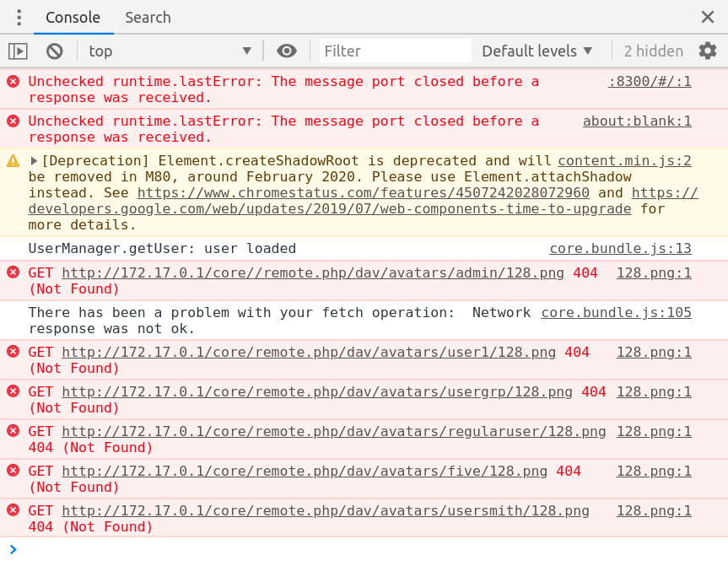Open the Default levels dropdown

point(537,51)
